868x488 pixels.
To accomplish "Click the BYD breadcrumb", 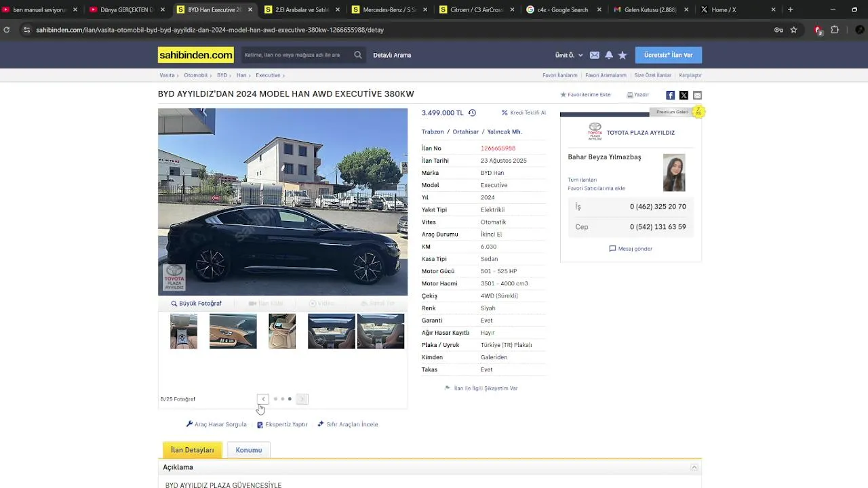I will [x=222, y=75].
